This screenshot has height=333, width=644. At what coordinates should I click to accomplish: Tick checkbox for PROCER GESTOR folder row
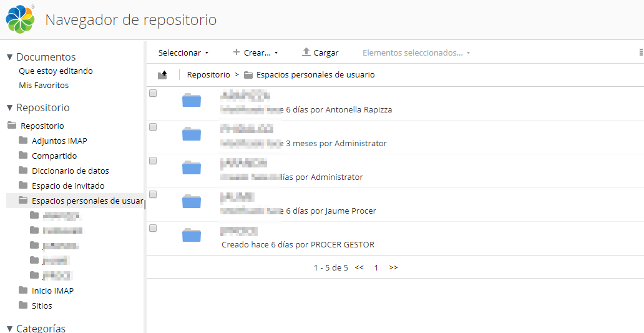[x=153, y=228]
